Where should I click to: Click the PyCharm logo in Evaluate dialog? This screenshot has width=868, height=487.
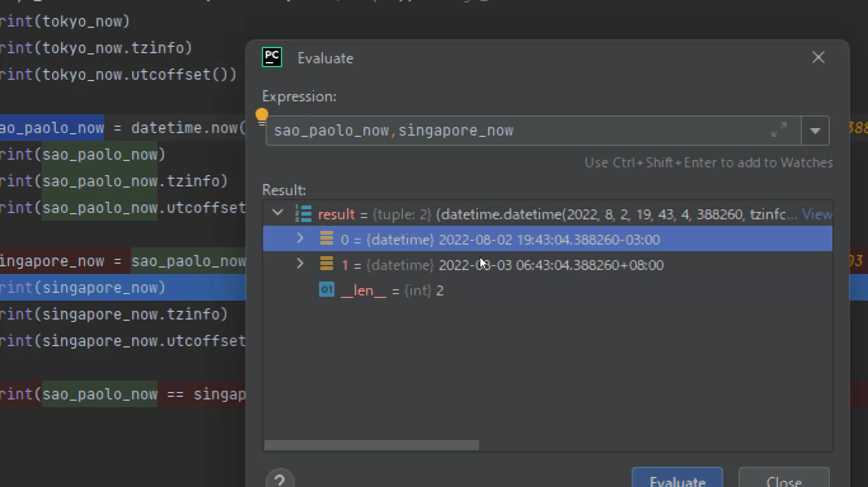272,58
